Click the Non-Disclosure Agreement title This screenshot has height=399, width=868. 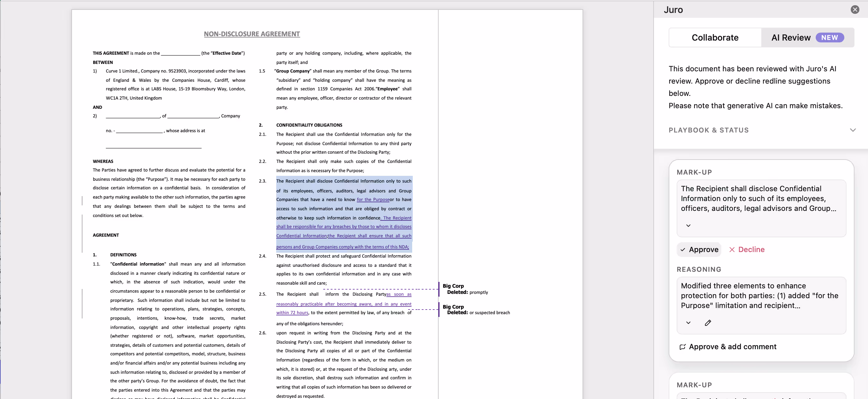tap(252, 34)
